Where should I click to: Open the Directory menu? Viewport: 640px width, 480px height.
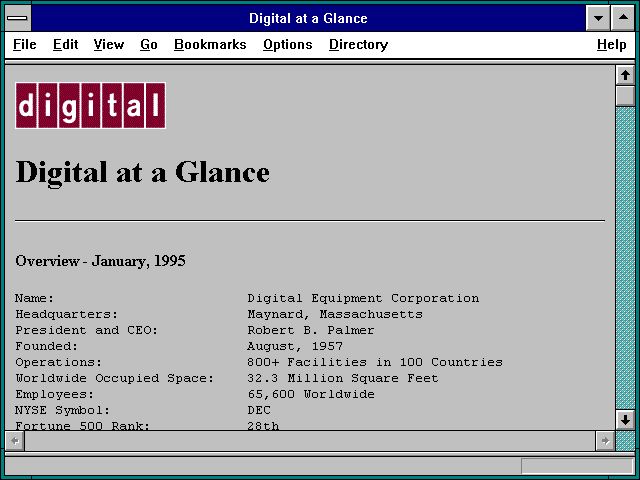click(358, 44)
